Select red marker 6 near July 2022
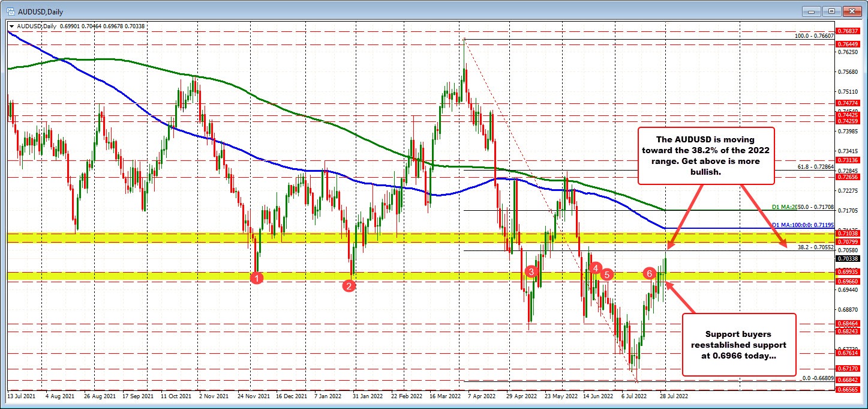868x409 pixels. 648,273
